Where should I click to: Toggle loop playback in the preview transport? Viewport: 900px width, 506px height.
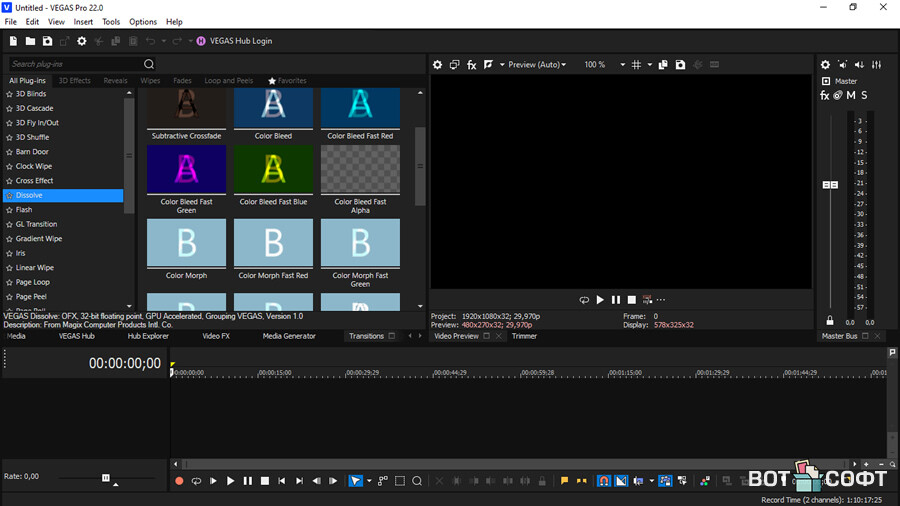pos(584,300)
